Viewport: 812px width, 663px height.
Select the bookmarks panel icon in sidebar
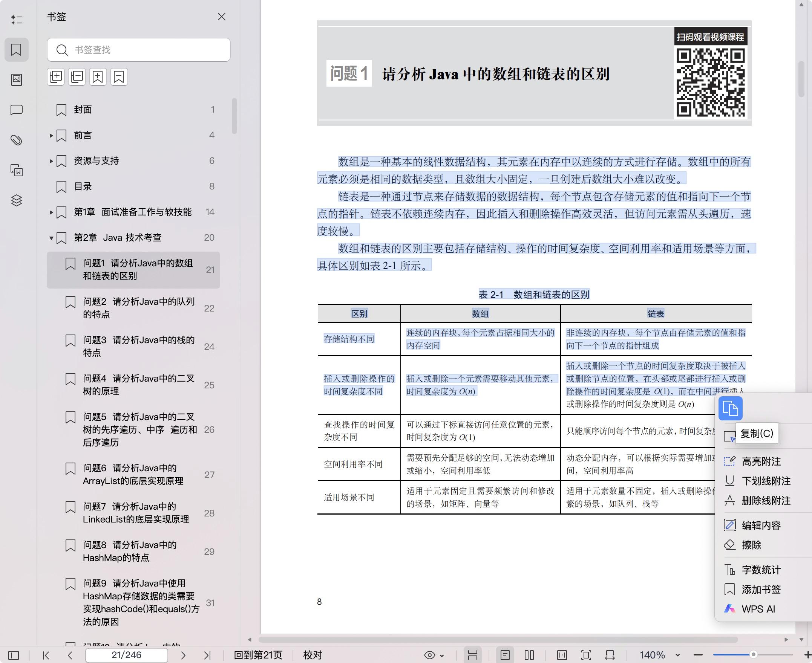(x=17, y=50)
